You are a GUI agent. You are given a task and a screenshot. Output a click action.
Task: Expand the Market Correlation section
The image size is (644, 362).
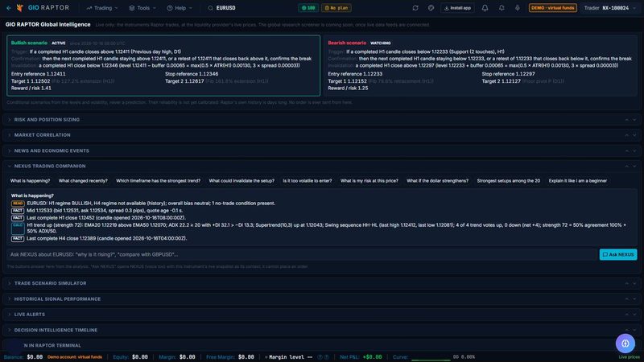(x=43, y=135)
